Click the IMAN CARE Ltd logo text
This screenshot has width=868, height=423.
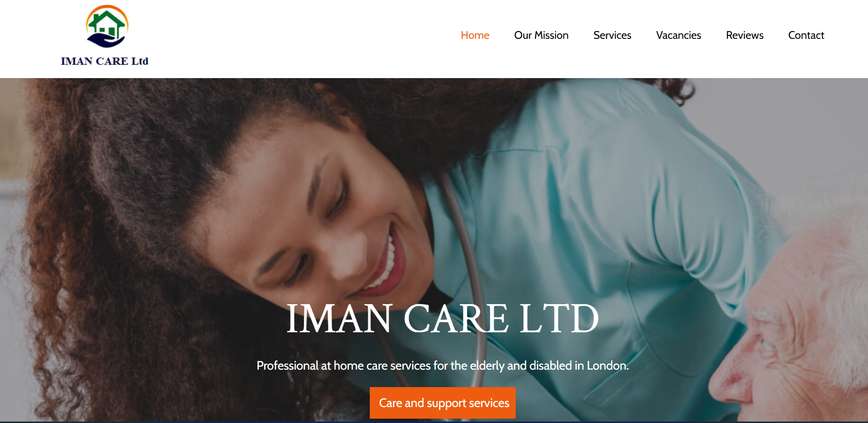click(105, 61)
